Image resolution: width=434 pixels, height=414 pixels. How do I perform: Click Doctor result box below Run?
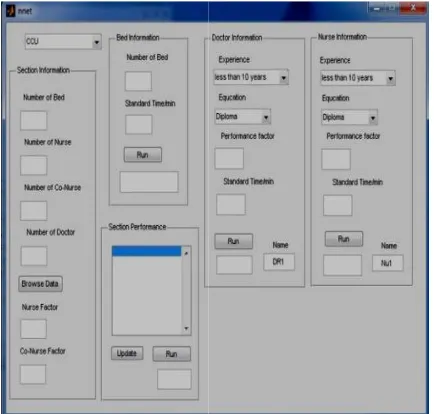(234, 265)
